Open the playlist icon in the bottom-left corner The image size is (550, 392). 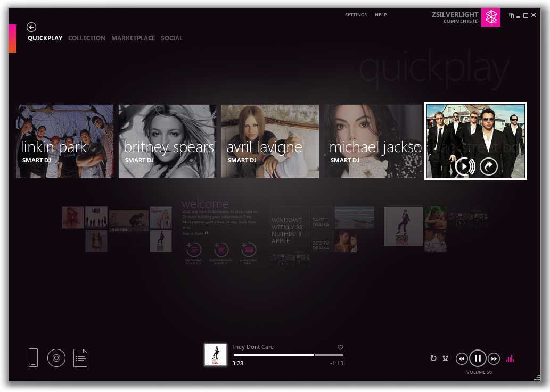80,358
